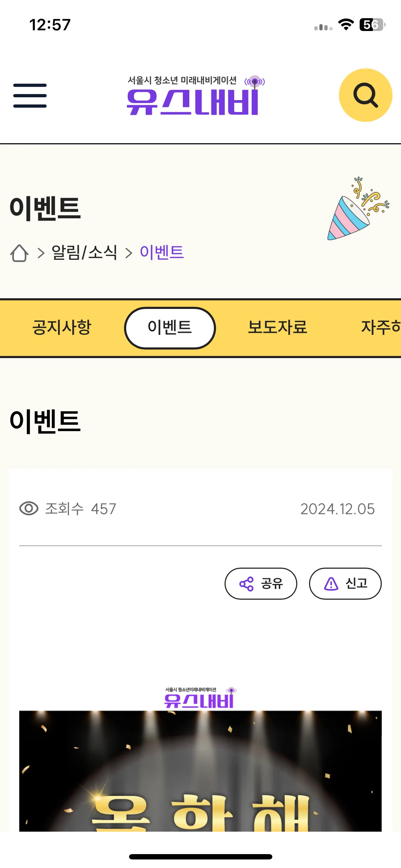Tap the chevron before purple 이벤트

(129, 253)
